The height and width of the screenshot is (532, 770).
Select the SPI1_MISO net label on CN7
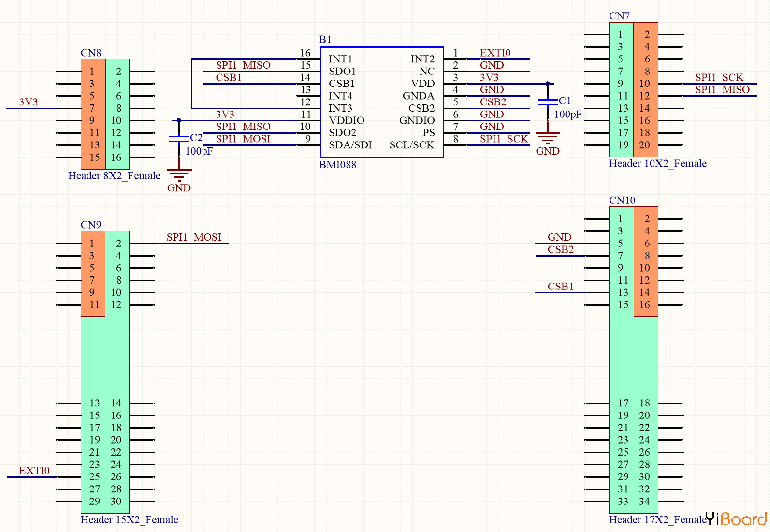[x=723, y=90]
